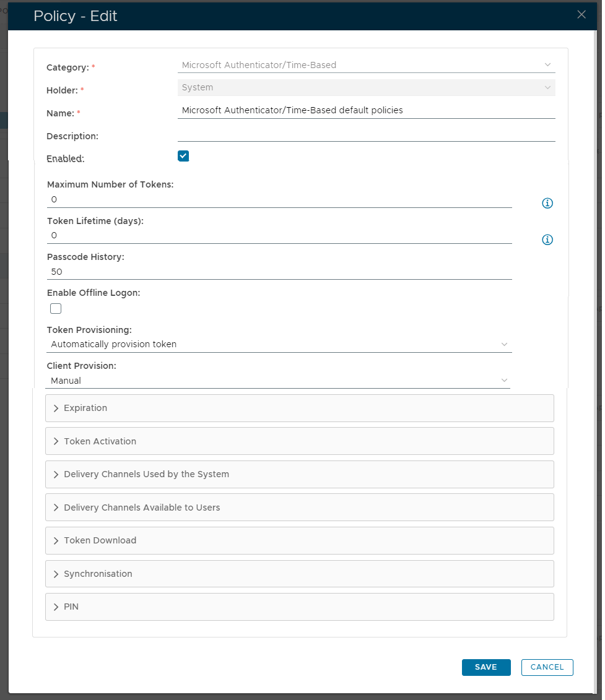This screenshot has height=700, width=605.
Task: Expand the PIN section
Action: [x=299, y=607]
